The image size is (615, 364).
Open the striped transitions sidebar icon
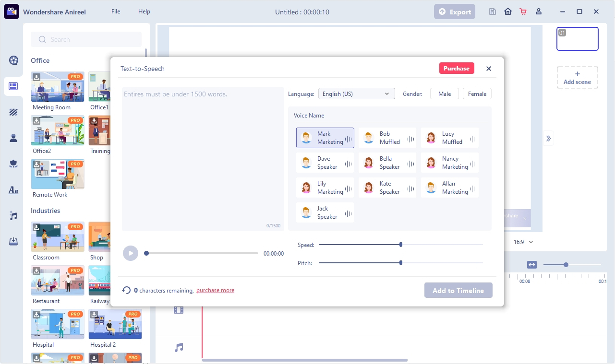pyautogui.click(x=13, y=112)
